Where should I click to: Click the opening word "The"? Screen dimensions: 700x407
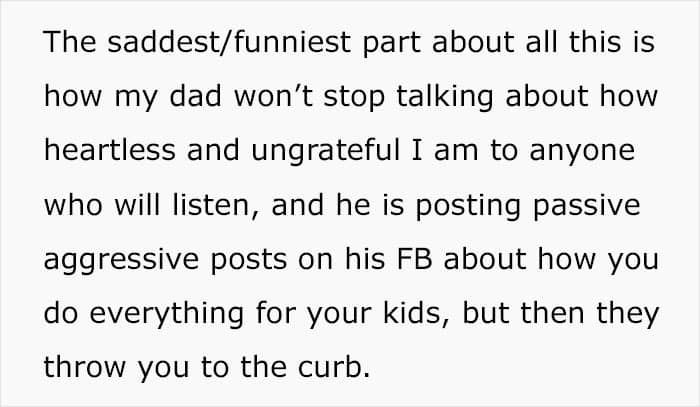70,42
